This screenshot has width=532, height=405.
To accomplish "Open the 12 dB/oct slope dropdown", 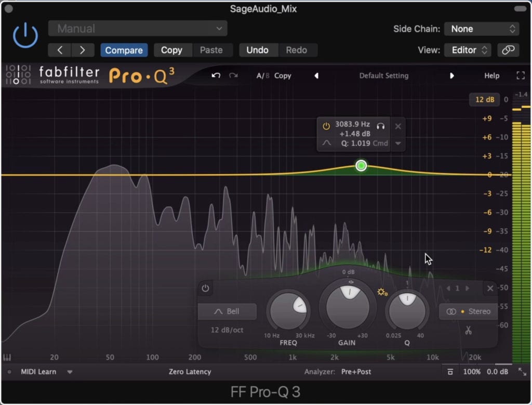I will pos(227,330).
